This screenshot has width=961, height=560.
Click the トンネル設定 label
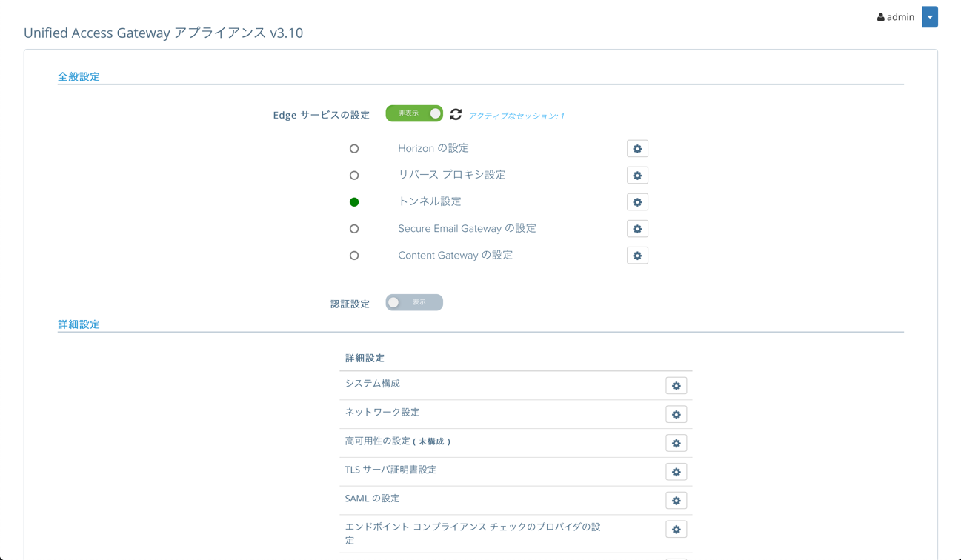point(430,201)
